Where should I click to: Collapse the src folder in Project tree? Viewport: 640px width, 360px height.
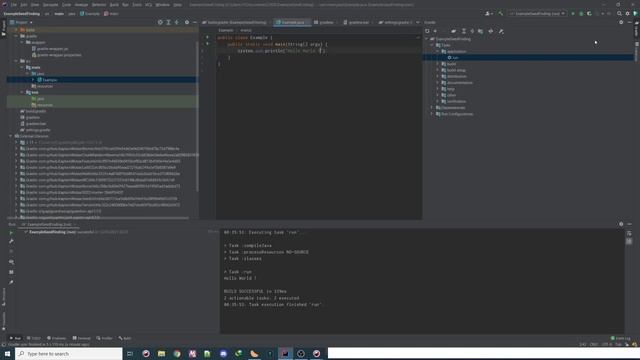[16, 61]
